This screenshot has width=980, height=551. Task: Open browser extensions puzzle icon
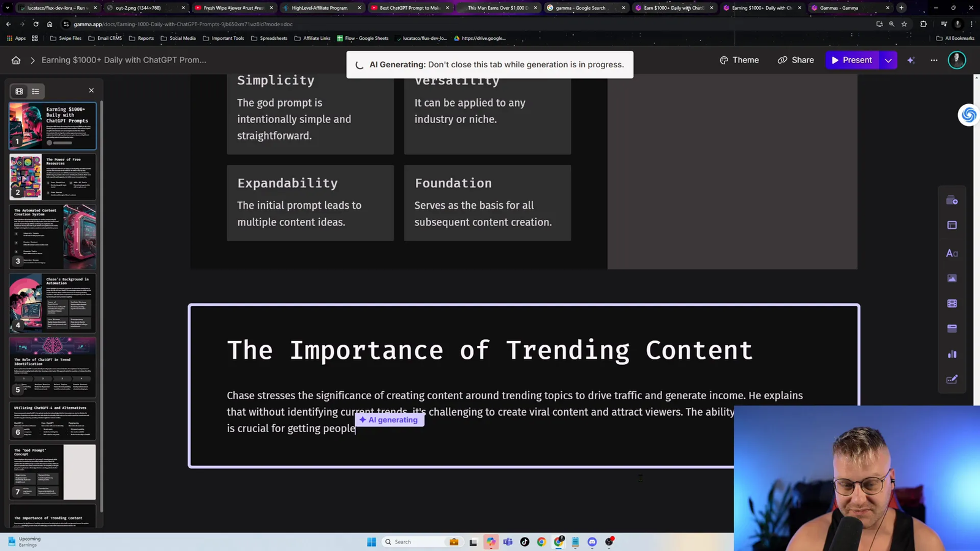923,24
